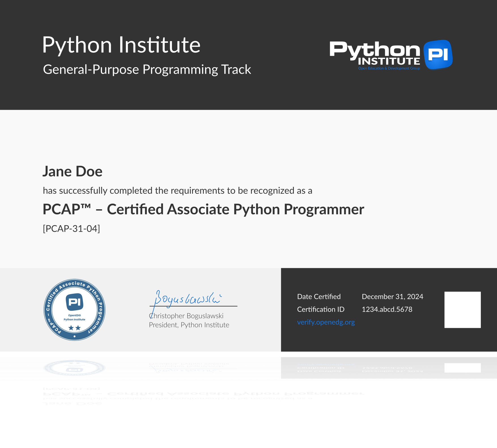497x448 pixels.
Task: Click the white QR code placeholder square
Action: click(x=462, y=310)
